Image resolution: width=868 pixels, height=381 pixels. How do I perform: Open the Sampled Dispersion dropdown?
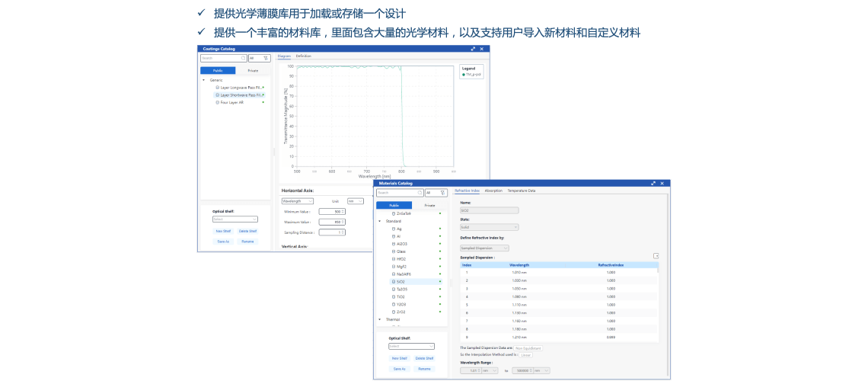(484, 248)
